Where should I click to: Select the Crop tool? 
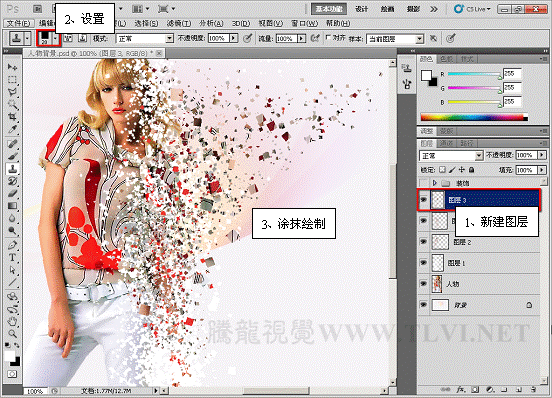(x=13, y=117)
